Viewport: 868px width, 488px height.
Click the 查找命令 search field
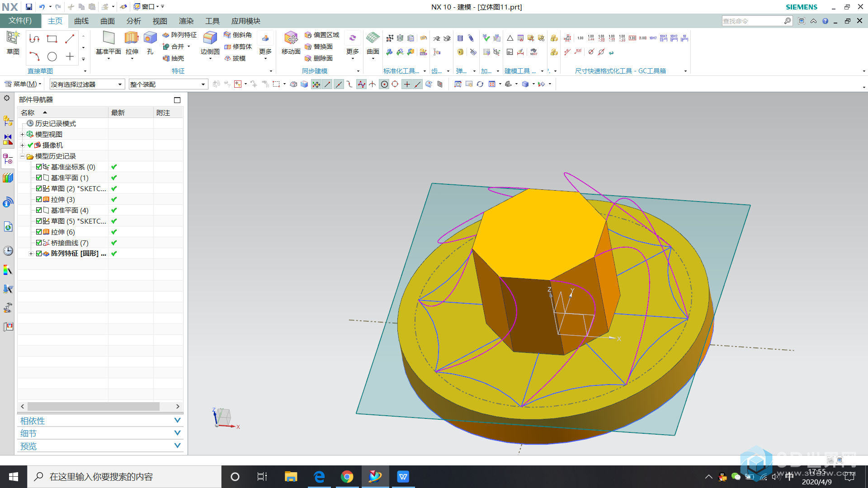pyautogui.click(x=753, y=21)
